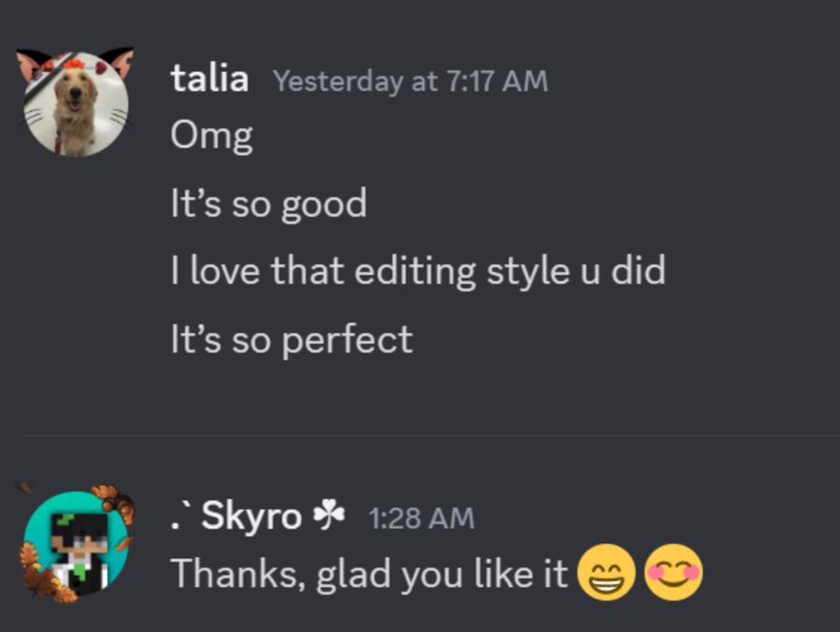This screenshot has height=632, width=840.
Task: Click the clover symbol next to Skyro's name
Action: [x=329, y=513]
